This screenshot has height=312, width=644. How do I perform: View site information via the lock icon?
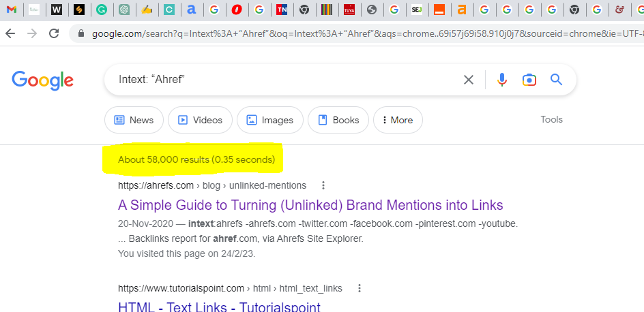pos(81,33)
